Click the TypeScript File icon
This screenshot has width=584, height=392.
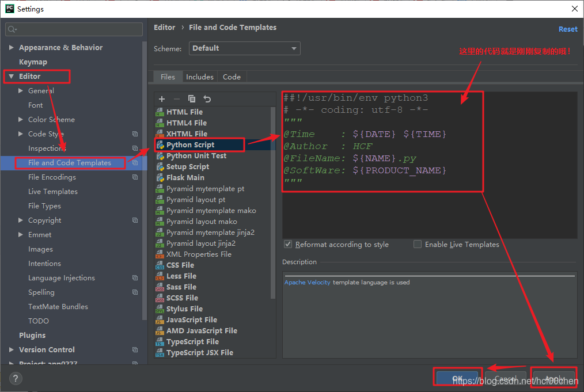[160, 342]
